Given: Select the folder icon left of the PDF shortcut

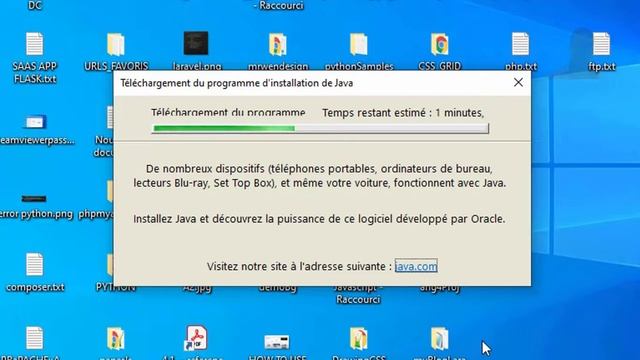Looking at the screenshot, I should pos(116,338).
